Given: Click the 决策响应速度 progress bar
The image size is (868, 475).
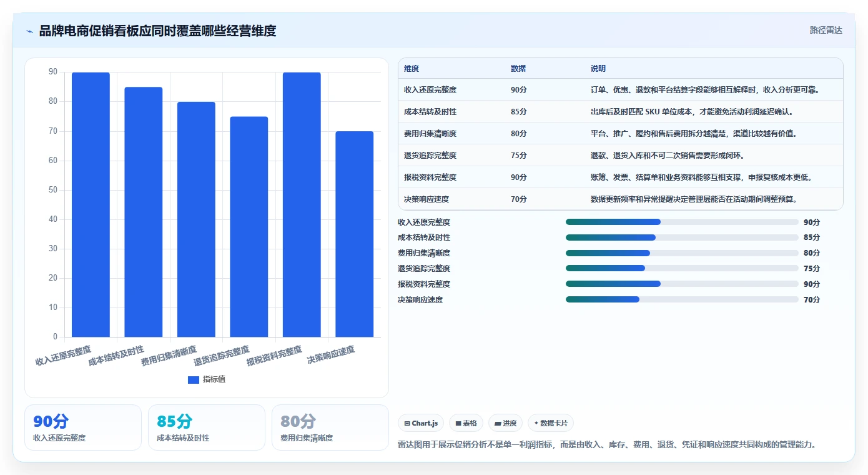Looking at the screenshot, I should click(682, 299).
